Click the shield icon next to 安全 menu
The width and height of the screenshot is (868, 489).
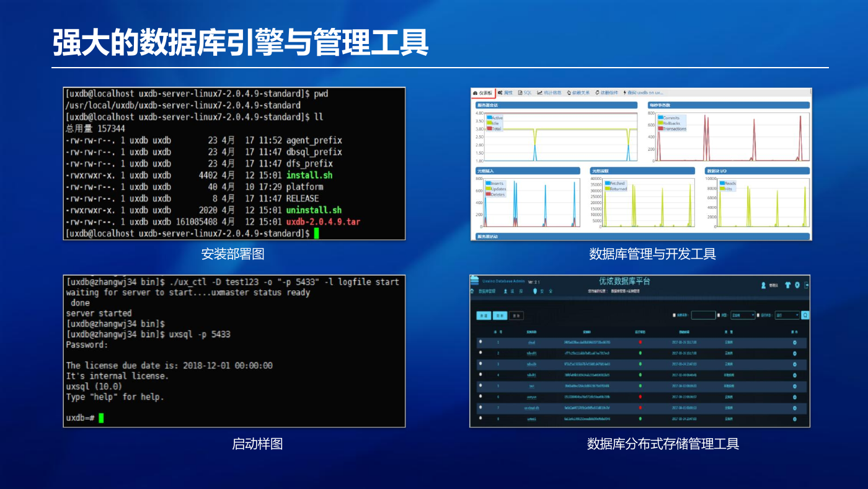(x=535, y=291)
